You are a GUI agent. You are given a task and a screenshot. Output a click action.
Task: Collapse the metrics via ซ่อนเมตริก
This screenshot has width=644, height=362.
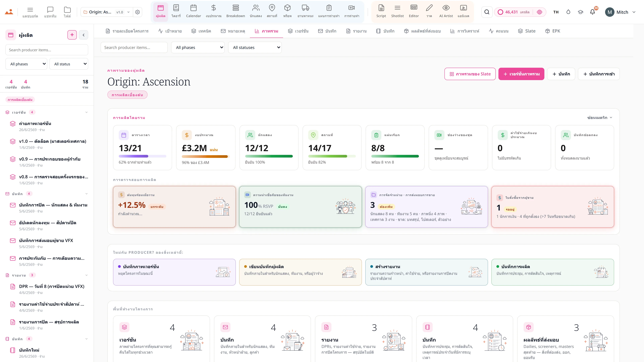pyautogui.click(x=600, y=117)
